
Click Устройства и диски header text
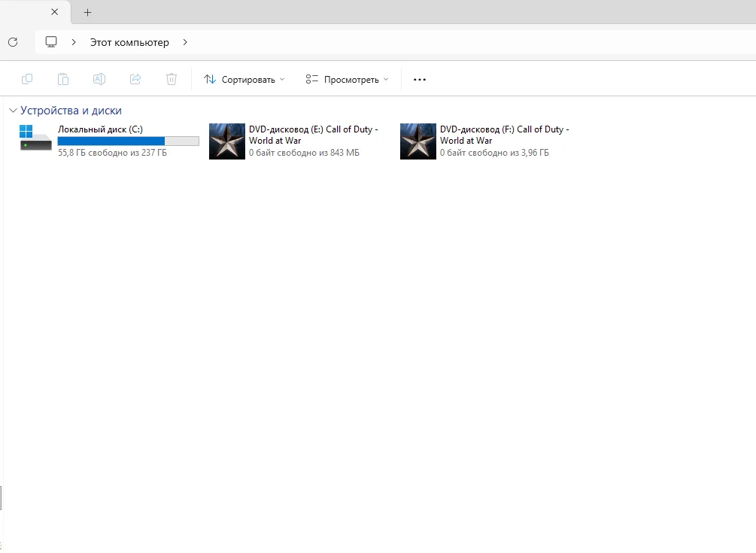71,111
